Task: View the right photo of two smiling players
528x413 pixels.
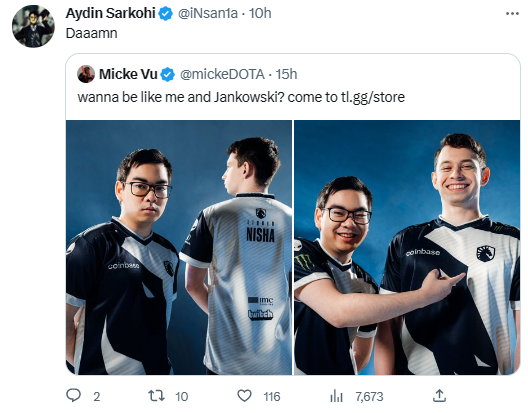Action: [x=407, y=247]
